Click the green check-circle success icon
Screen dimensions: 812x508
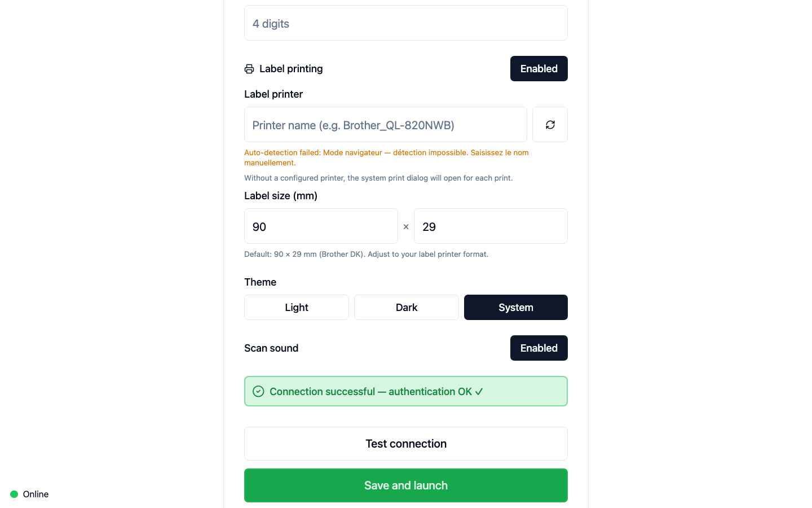click(258, 392)
